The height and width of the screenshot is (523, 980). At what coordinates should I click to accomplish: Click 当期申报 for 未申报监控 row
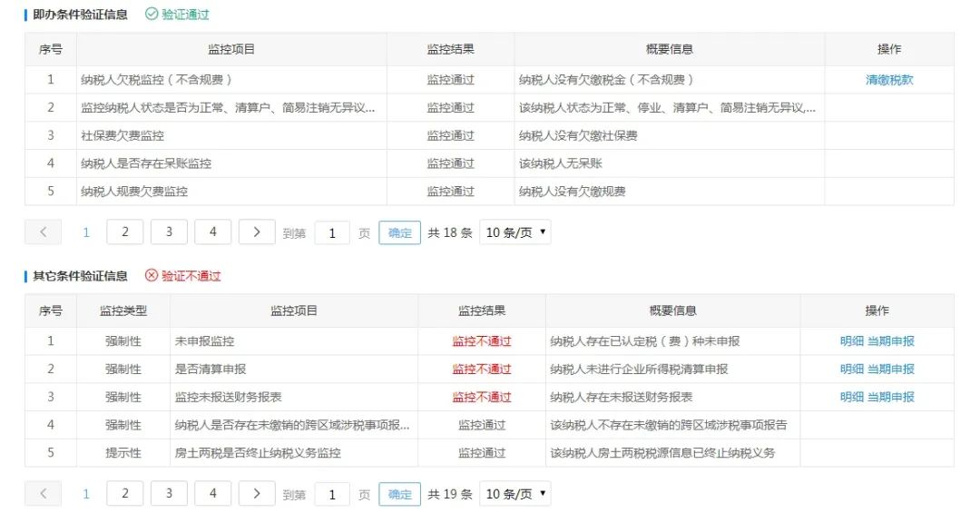point(891,341)
